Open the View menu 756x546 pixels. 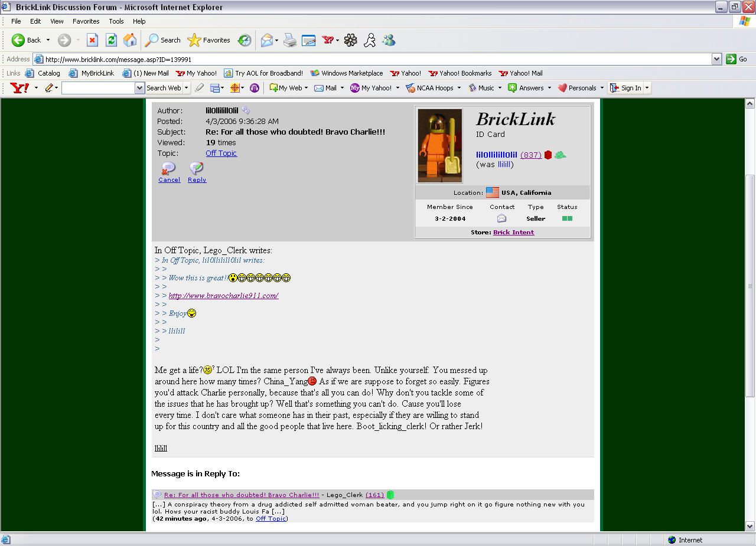(x=57, y=21)
